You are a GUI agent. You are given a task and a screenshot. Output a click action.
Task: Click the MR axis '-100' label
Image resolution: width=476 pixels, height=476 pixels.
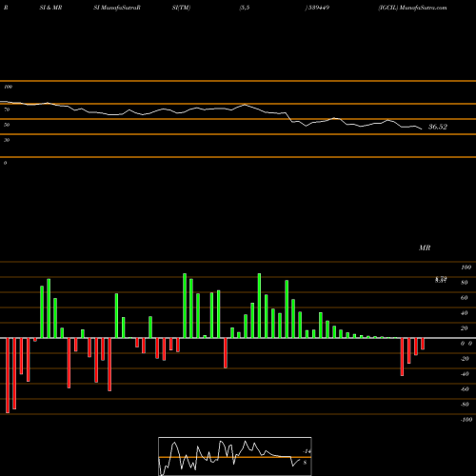click(x=466, y=420)
